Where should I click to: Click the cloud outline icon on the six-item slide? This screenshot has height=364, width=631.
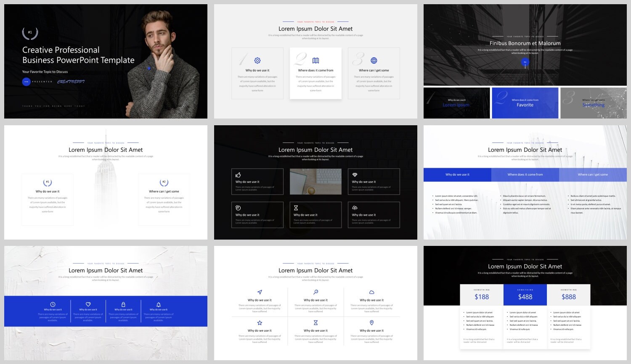pos(371,292)
